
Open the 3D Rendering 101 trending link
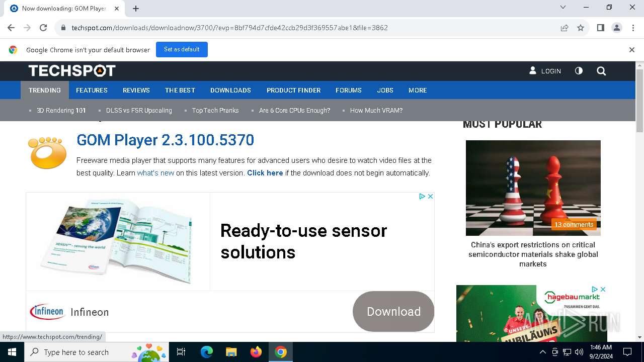tap(61, 111)
